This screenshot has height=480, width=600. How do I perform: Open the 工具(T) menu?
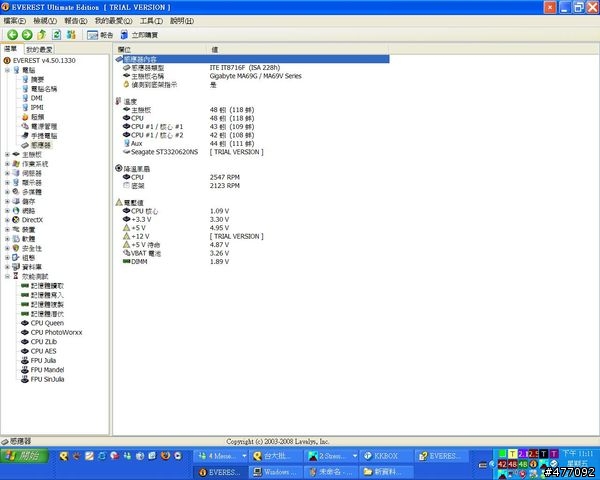151,21
